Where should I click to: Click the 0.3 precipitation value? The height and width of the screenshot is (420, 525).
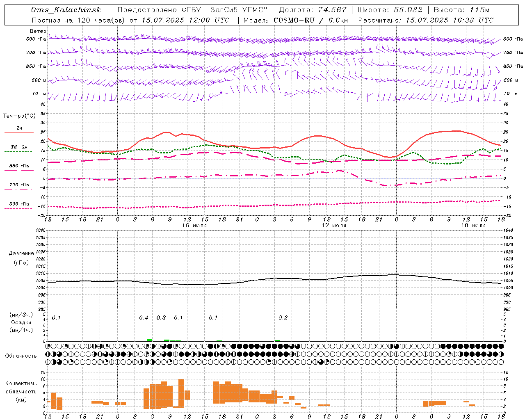pyautogui.click(x=161, y=317)
